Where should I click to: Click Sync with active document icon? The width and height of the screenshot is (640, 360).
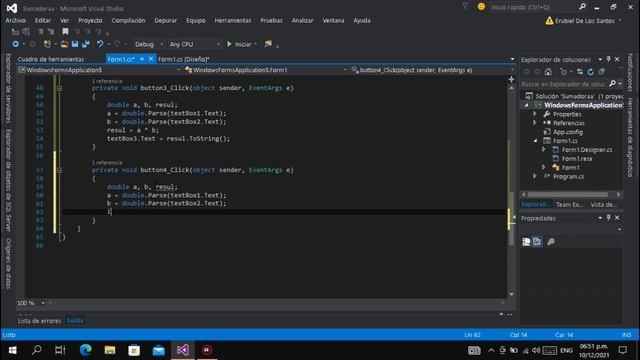[x=580, y=72]
